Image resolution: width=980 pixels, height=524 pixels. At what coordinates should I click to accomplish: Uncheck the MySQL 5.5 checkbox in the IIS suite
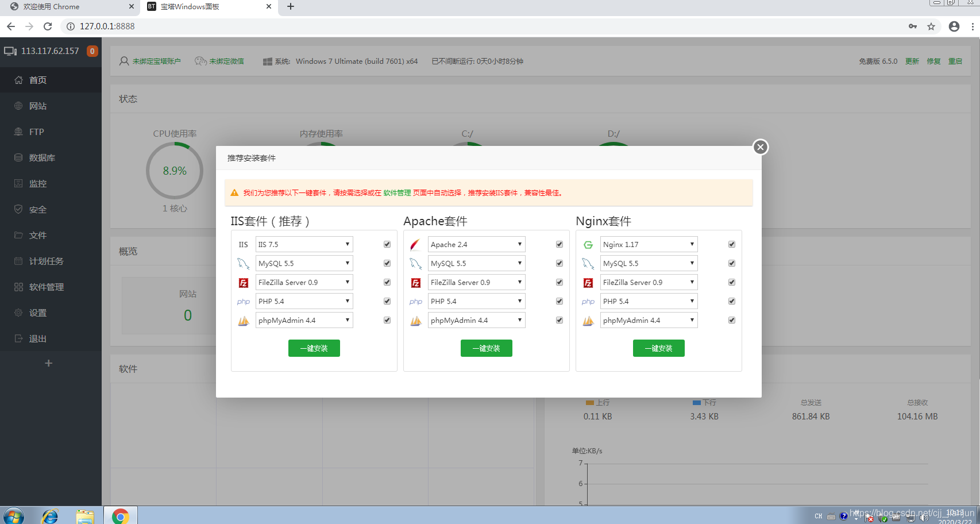pos(387,263)
